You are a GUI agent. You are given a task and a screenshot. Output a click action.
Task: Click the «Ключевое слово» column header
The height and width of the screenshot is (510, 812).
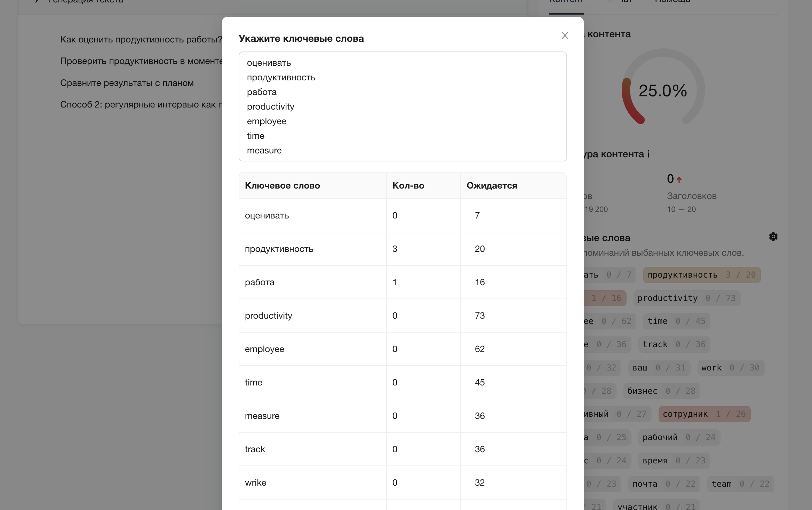[282, 185]
